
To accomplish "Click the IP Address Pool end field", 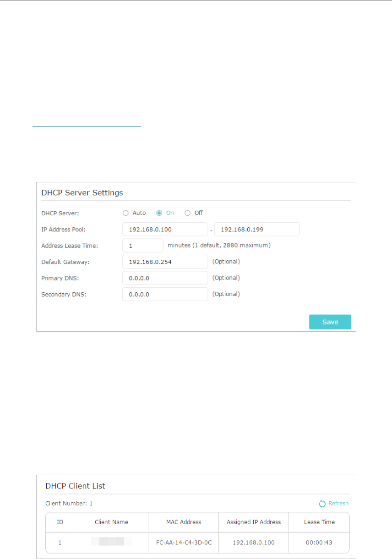I will [257, 229].
